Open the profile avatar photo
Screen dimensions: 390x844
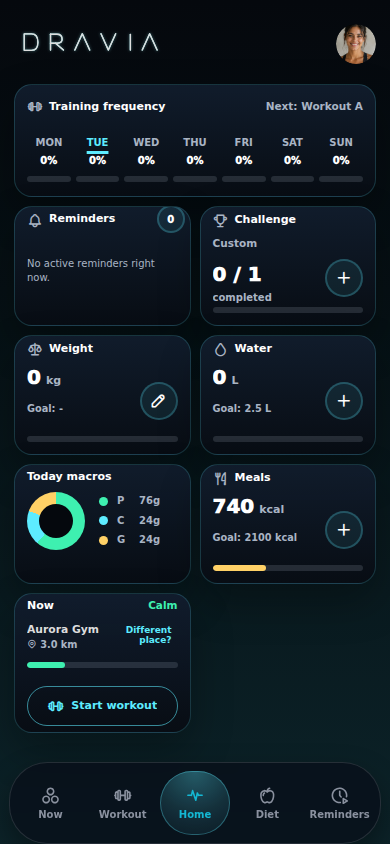coord(356,44)
